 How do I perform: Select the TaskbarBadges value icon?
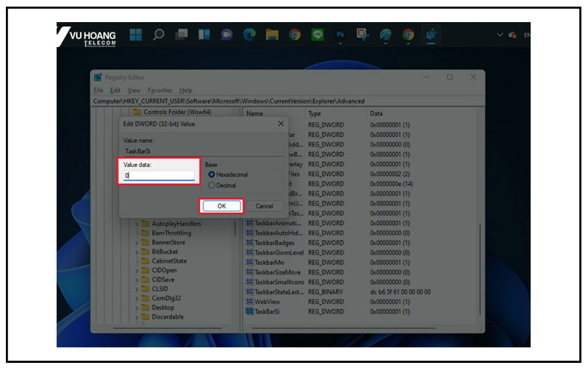(249, 243)
